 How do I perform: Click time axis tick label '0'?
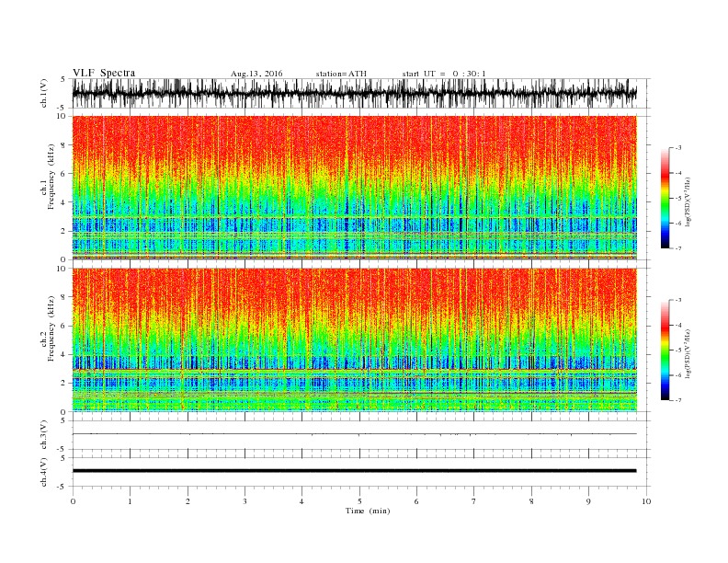tap(73, 501)
